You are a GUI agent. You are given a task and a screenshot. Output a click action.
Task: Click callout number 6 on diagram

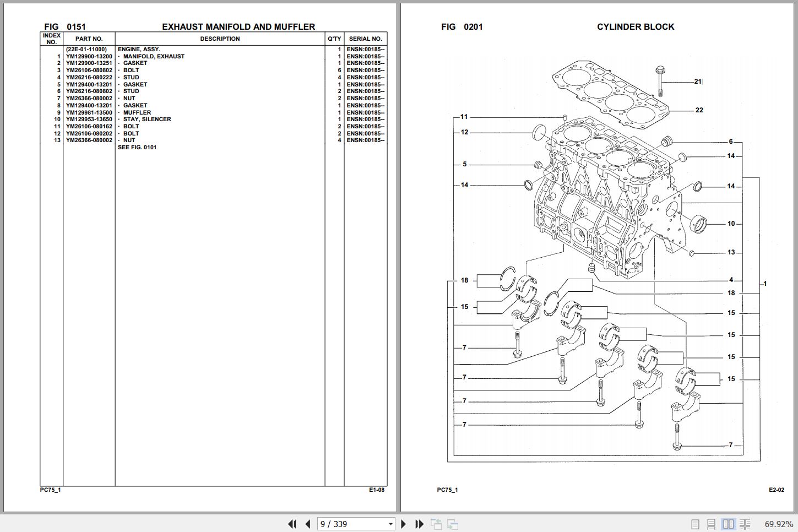(x=731, y=142)
